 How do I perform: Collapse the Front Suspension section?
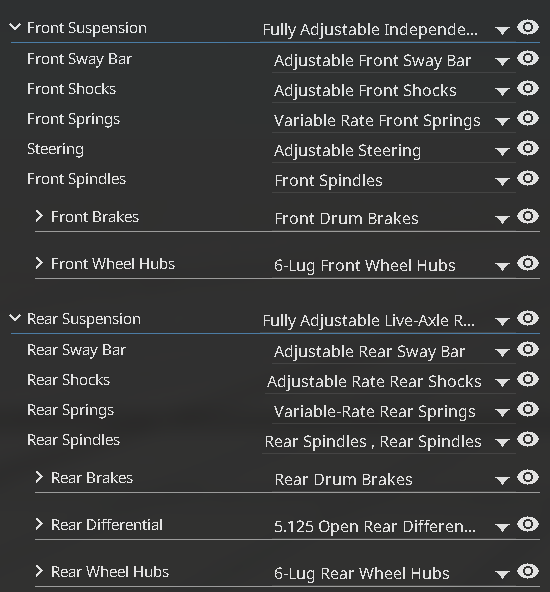click(15, 27)
